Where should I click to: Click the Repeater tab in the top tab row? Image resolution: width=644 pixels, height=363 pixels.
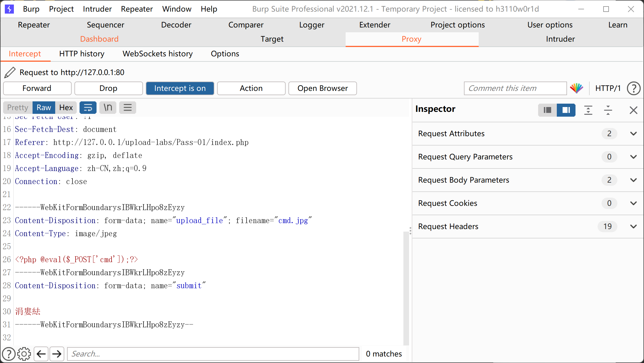point(34,25)
